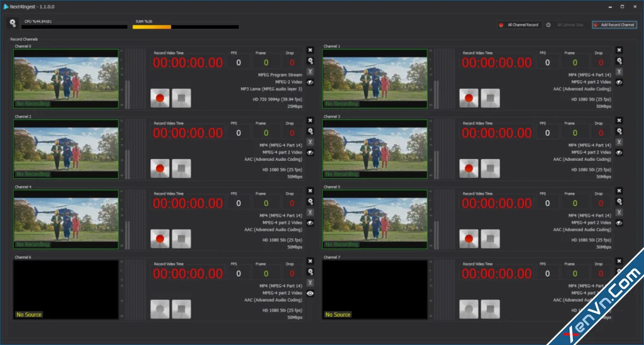Screen dimensions: 644x345
Task: Click Channel 6 record button
Action: click(x=160, y=309)
